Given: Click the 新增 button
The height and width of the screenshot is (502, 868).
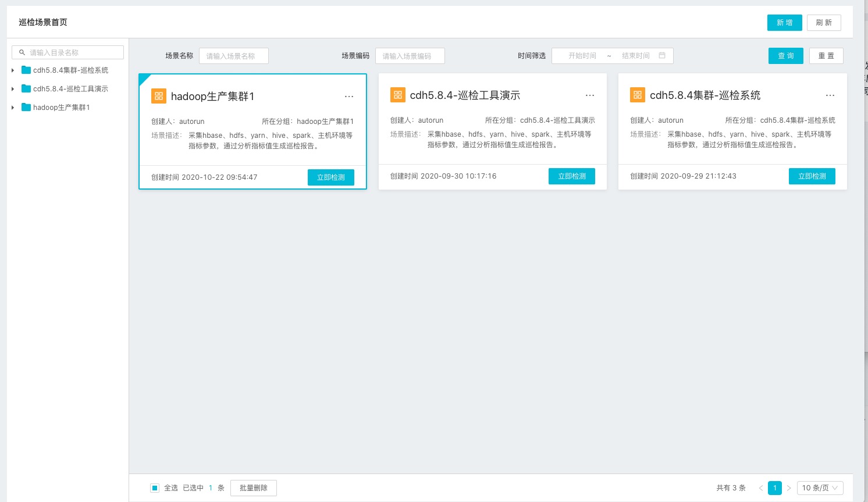Looking at the screenshot, I should [784, 23].
